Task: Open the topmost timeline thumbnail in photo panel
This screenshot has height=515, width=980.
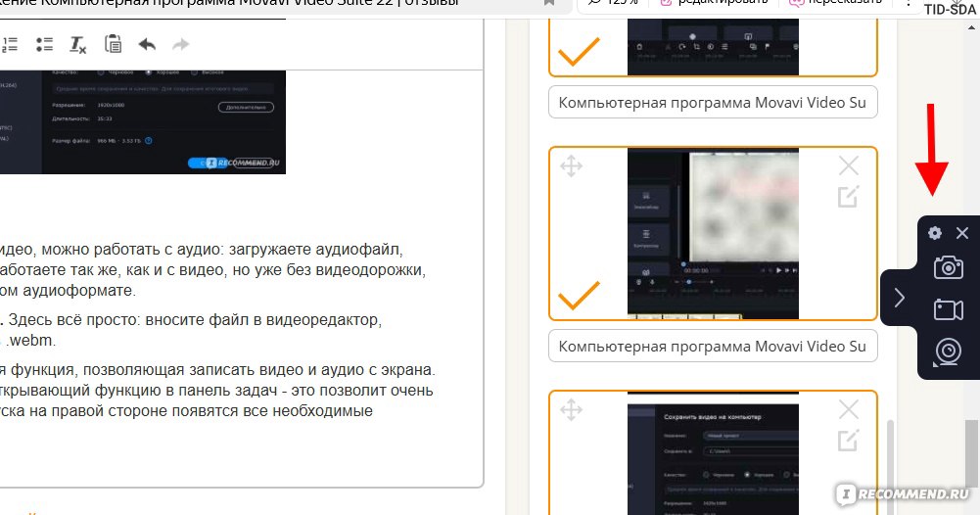Action: point(713,47)
